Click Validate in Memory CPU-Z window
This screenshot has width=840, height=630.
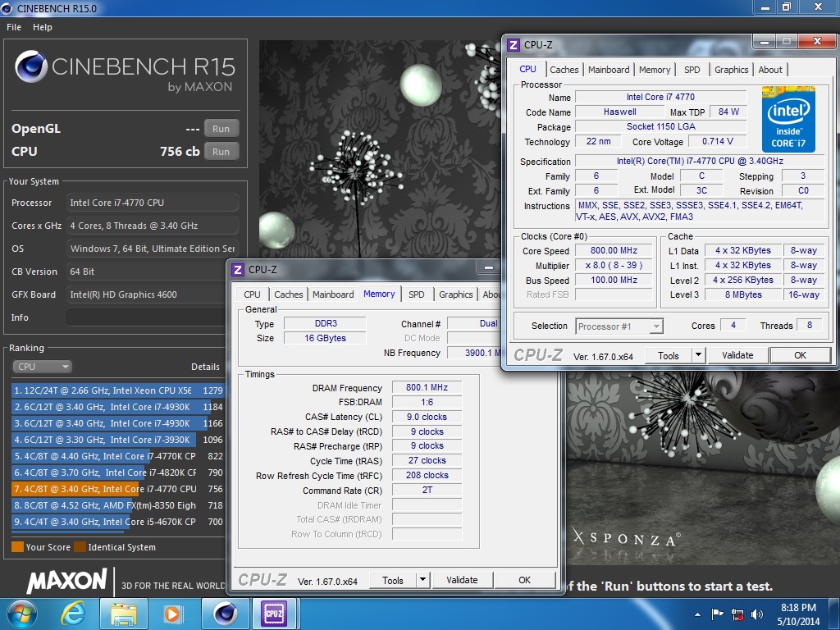tap(462, 580)
